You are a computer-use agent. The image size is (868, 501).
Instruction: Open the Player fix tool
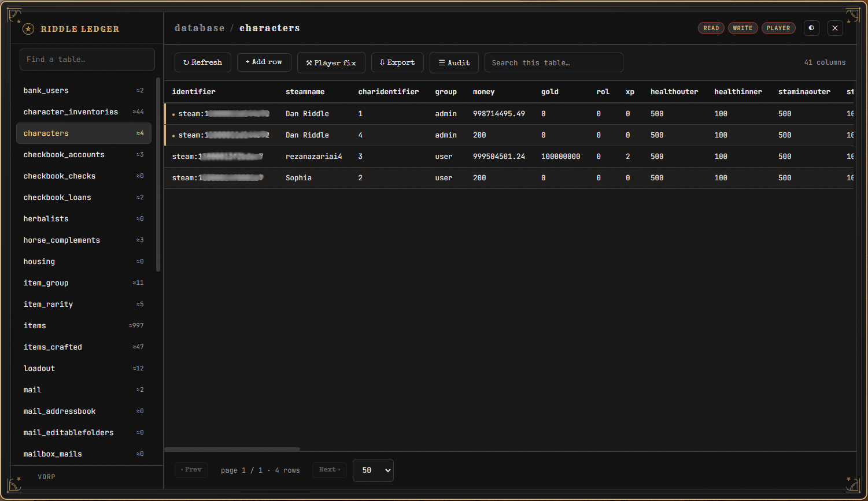click(331, 63)
